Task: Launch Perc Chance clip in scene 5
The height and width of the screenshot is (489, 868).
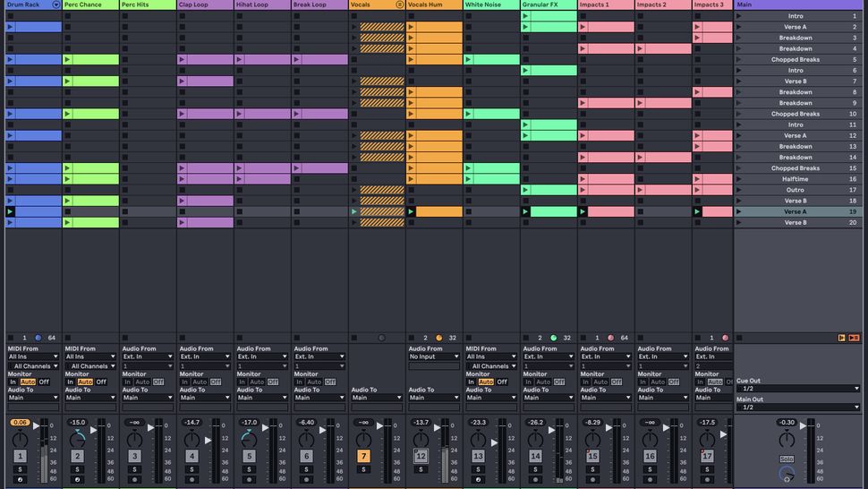Action: 67,59
